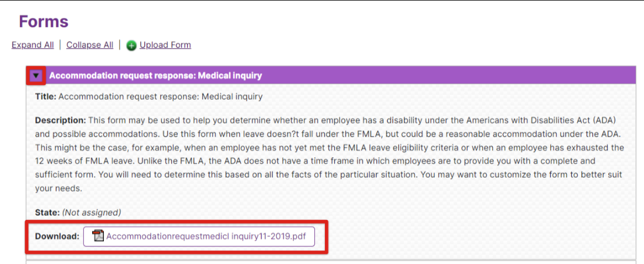Select the Forms page heading

[43, 21]
